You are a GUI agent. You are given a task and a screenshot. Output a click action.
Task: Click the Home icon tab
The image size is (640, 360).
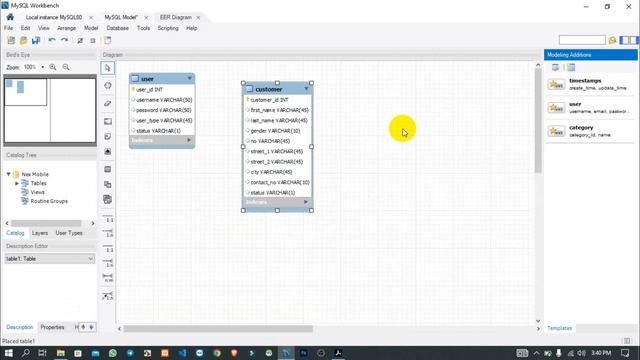pyautogui.click(x=10, y=17)
